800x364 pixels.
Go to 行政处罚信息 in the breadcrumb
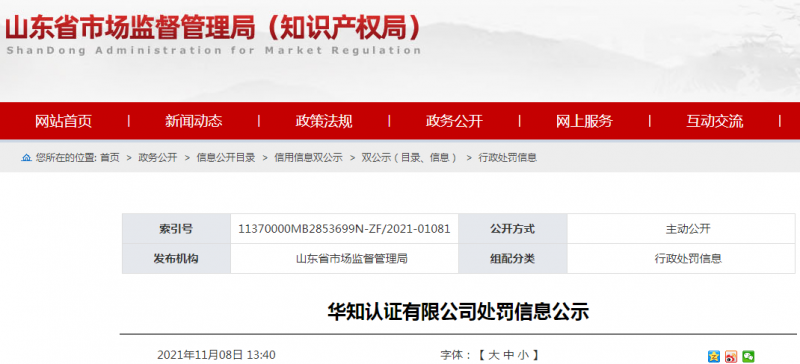[x=507, y=158]
